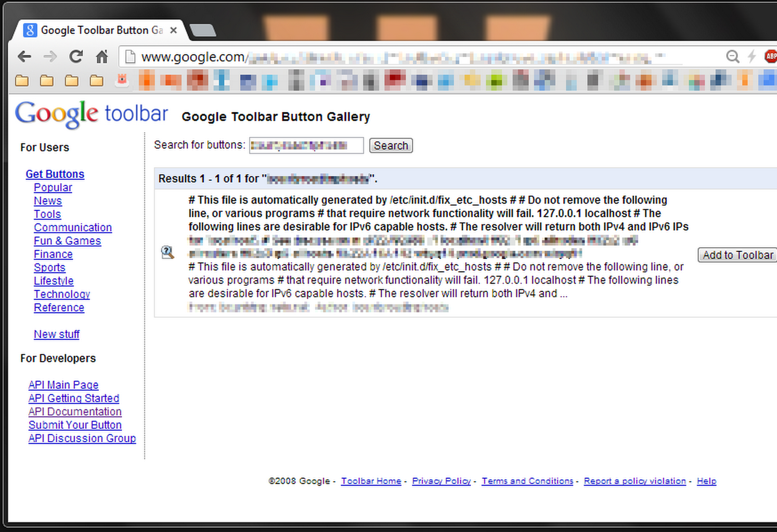Open the Popular category link
The image size is (777, 532).
coord(53,188)
